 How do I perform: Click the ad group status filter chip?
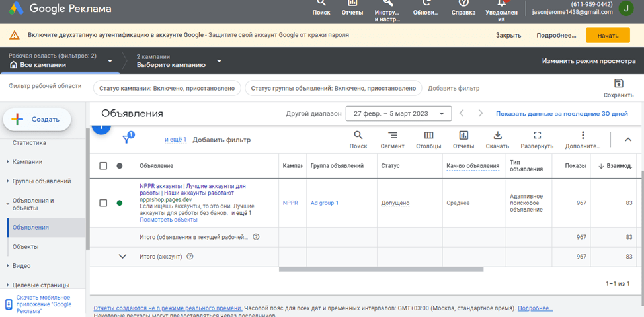tap(333, 89)
